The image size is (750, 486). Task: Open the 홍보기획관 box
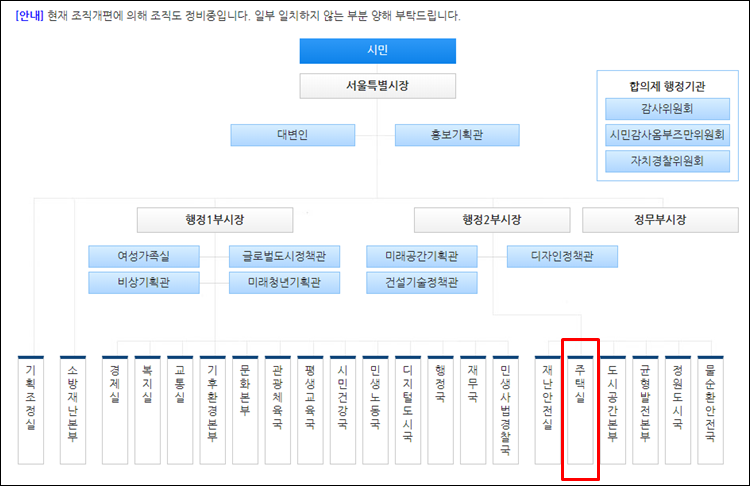(x=457, y=135)
